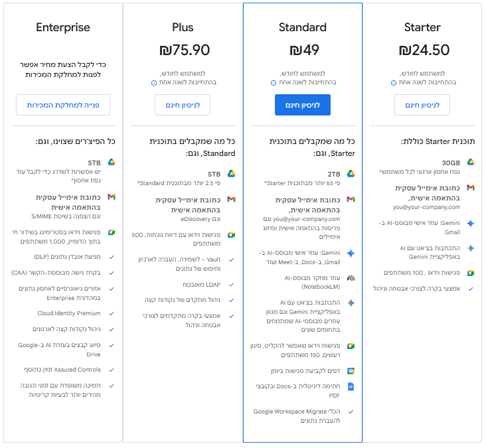Click the Gemini sparkle icon in Starter's Gmail row
The image size is (486, 448).
click(x=470, y=224)
